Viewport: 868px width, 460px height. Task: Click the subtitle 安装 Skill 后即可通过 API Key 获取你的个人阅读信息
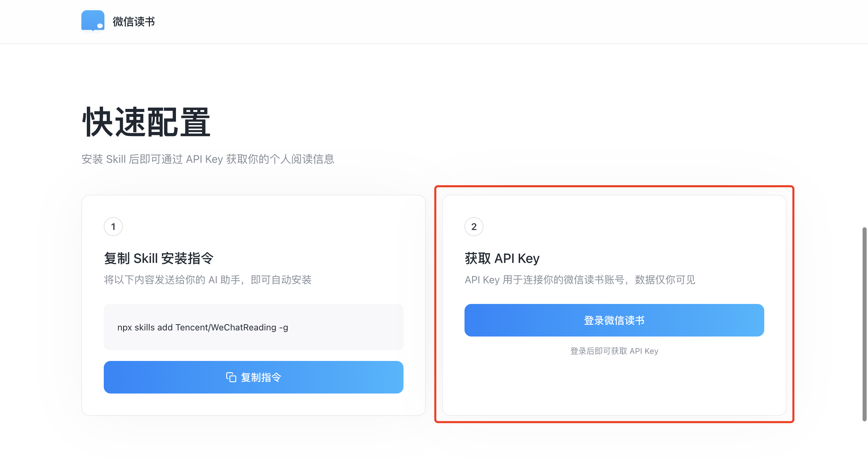208,159
